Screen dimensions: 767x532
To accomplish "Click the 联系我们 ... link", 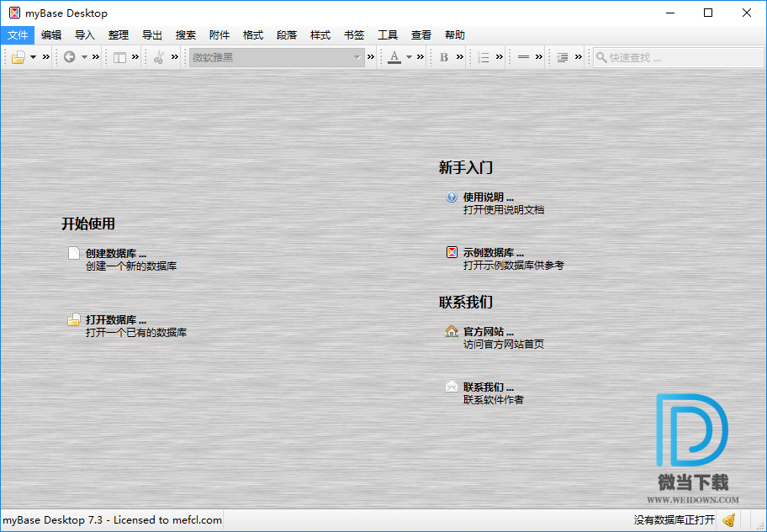I will [x=489, y=387].
